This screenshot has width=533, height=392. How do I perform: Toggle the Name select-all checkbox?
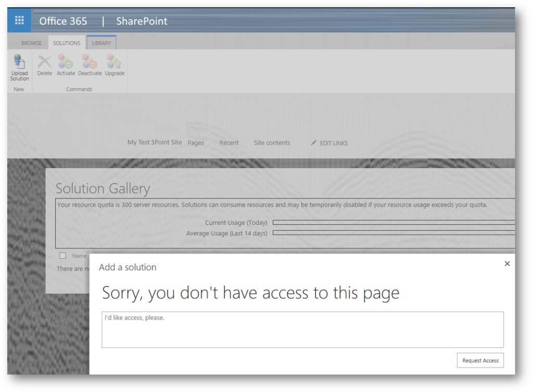coord(63,256)
